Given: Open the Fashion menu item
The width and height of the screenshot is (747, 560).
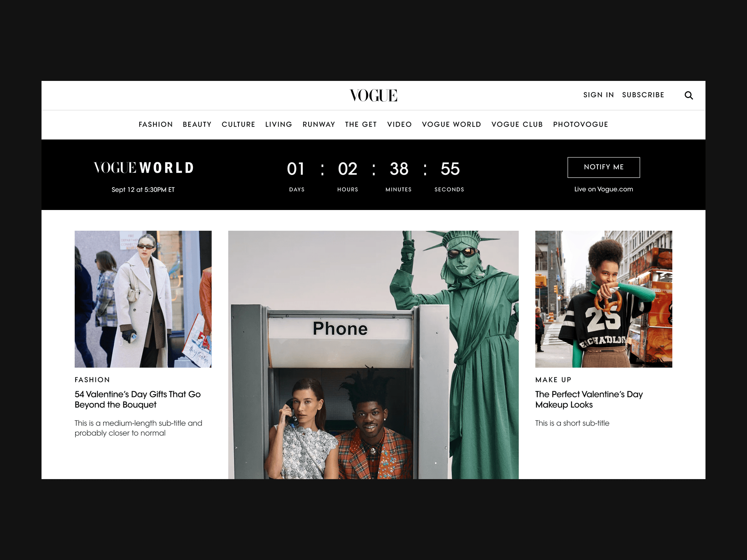Looking at the screenshot, I should [155, 124].
